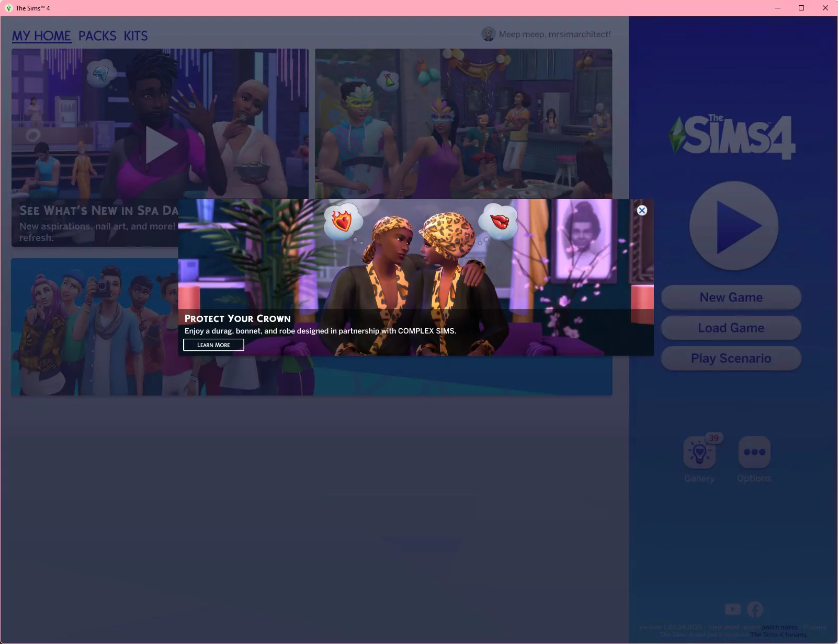Switch to the Packs tab
The height and width of the screenshot is (644, 838).
(97, 36)
